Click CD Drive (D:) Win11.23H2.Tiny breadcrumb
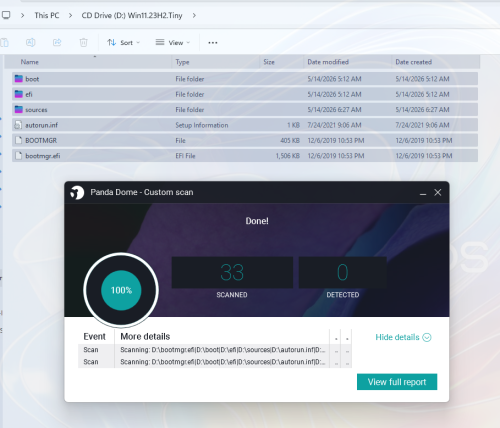This screenshot has width=500, height=428. (132, 15)
